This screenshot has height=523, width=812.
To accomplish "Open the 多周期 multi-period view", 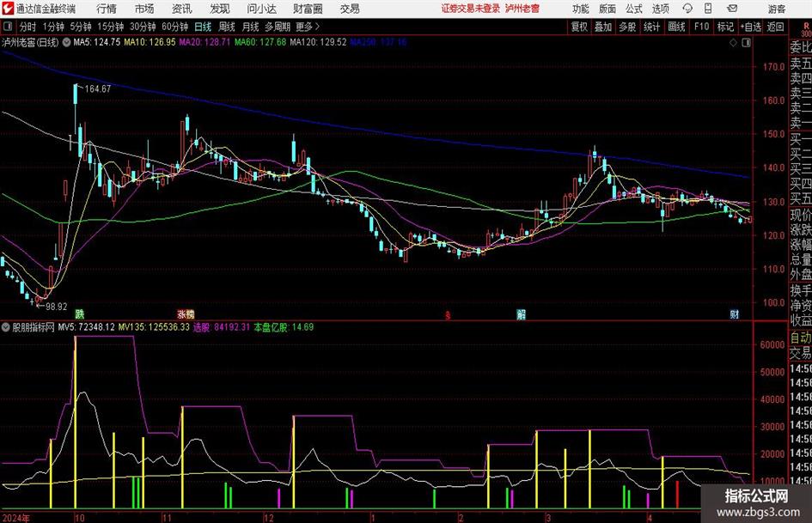I will (278, 27).
